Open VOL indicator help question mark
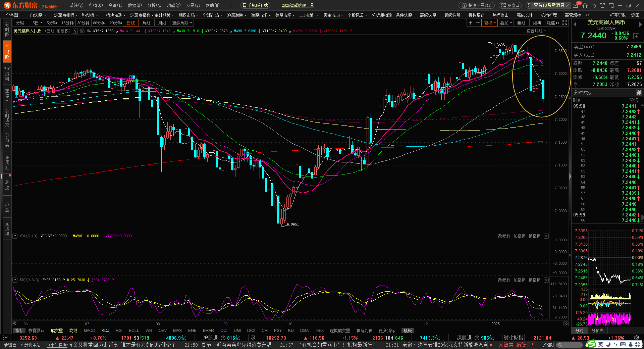 coord(15,236)
